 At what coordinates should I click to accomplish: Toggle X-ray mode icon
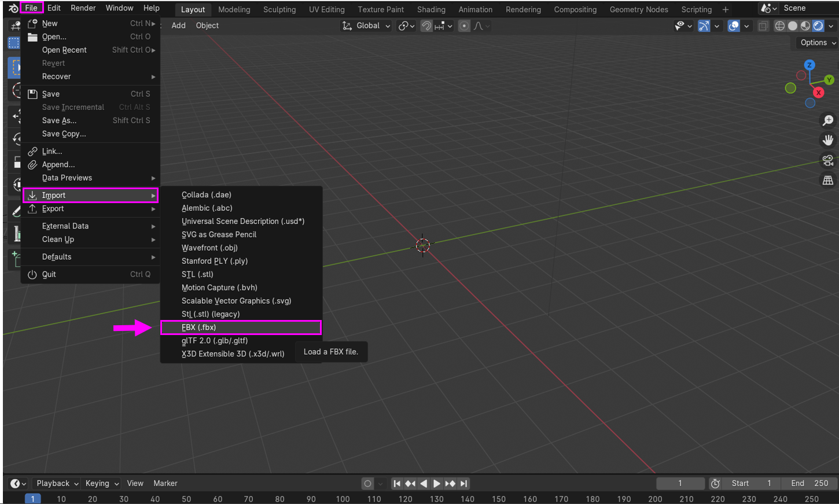[x=764, y=26]
